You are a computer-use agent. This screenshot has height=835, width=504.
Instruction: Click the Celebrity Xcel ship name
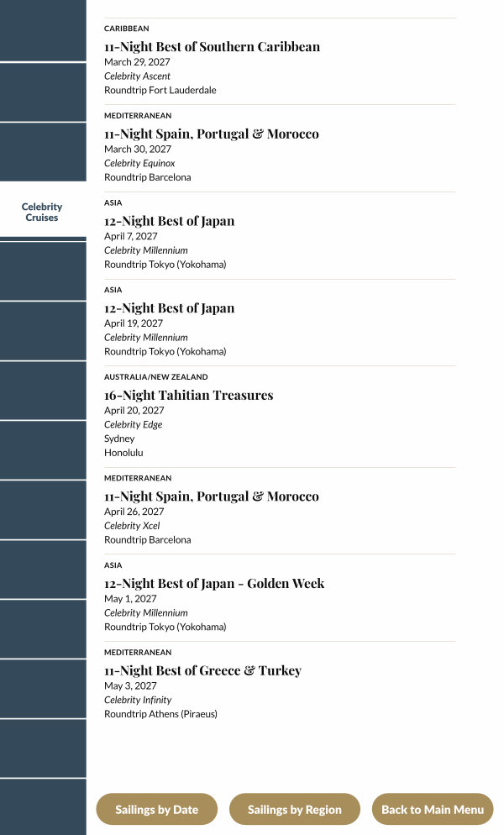tap(132, 526)
